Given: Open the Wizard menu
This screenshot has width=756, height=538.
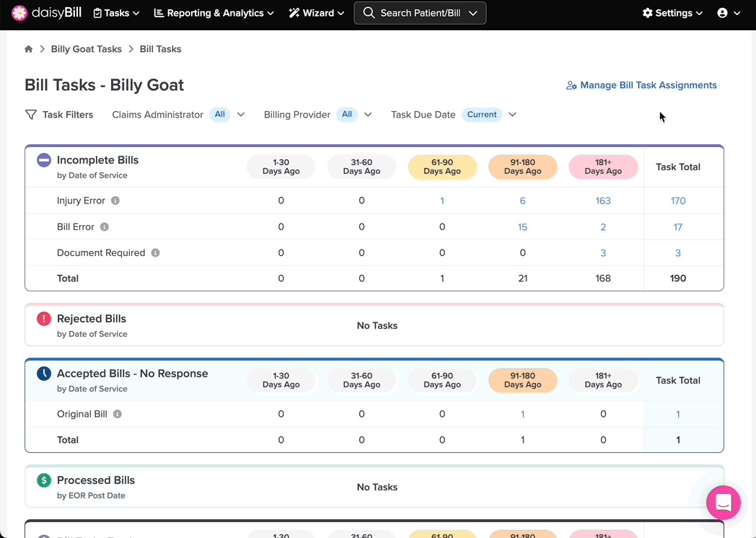Looking at the screenshot, I should [x=316, y=13].
